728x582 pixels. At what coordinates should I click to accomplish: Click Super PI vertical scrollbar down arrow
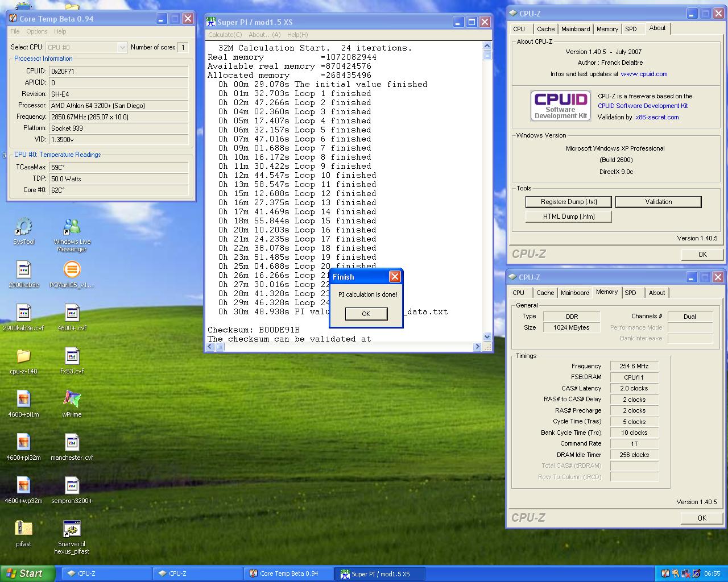pyautogui.click(x=487, y=337)
